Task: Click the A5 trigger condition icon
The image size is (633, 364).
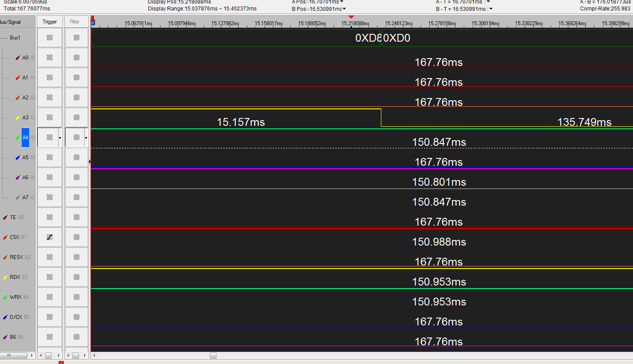Action: pos(49,157)
